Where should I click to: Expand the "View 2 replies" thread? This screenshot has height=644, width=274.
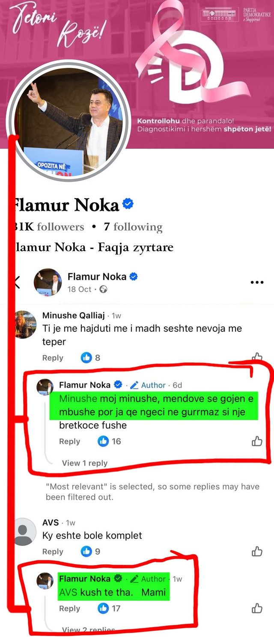(88, 630)
